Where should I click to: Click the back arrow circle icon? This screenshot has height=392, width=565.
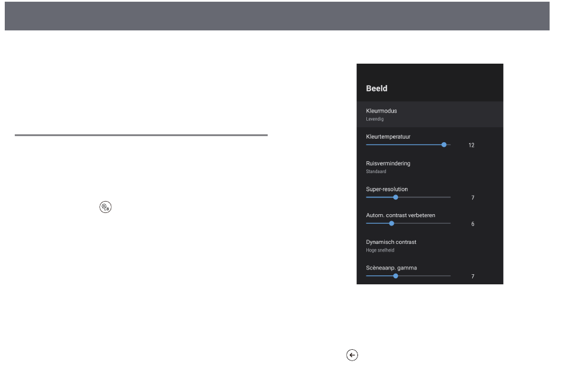click(351, 355)
